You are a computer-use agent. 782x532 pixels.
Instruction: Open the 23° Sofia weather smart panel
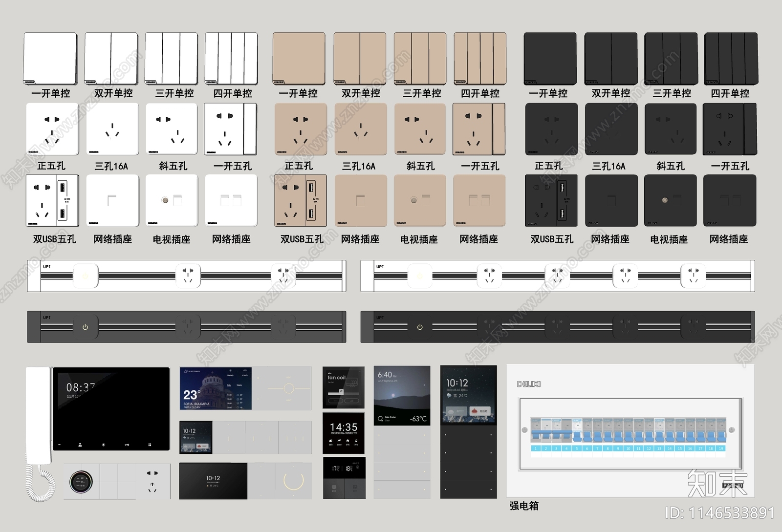pyautogui.click(x=216, y=388)
